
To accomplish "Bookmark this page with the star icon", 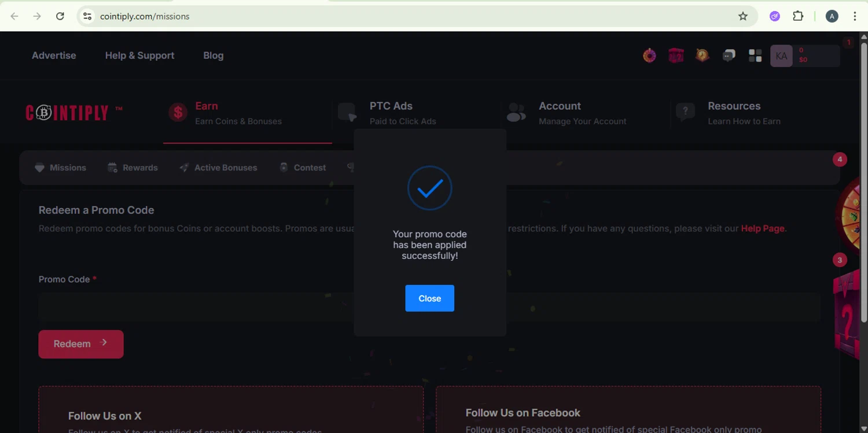I will tap(743, 16).
